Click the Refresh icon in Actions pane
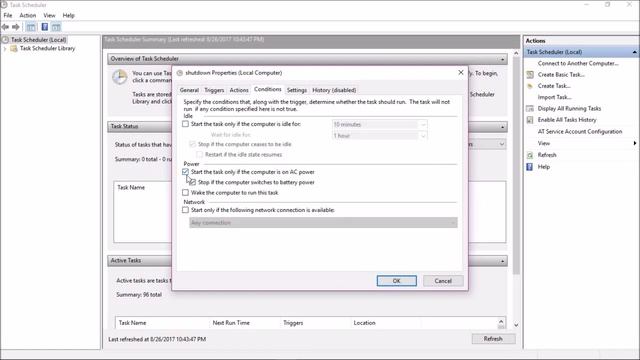The image size is (640, 360). pyautogui.click(x=530, y=155)
